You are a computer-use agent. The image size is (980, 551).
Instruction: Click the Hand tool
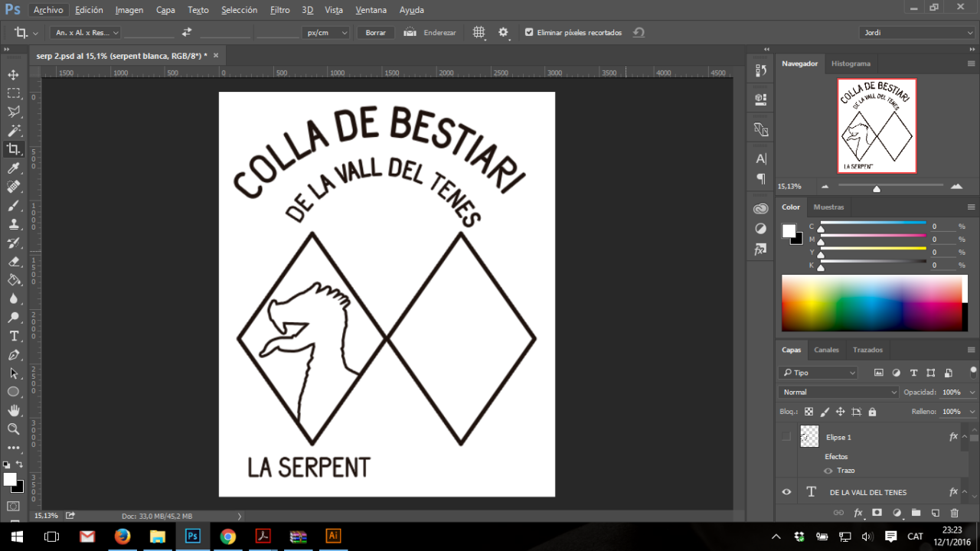click(x=13, y=411)
